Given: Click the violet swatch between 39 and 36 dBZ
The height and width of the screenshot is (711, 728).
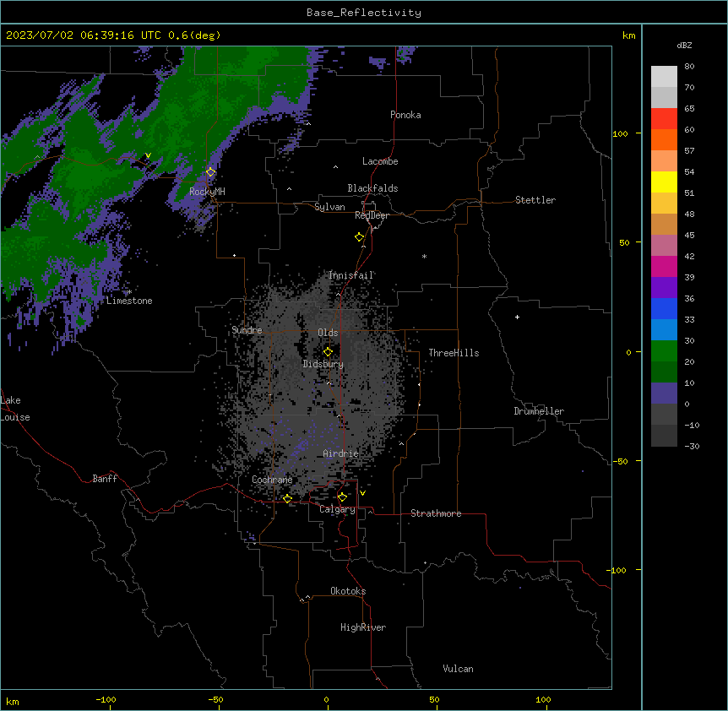Looking at the screenshot, I should [x=664, y=288].
